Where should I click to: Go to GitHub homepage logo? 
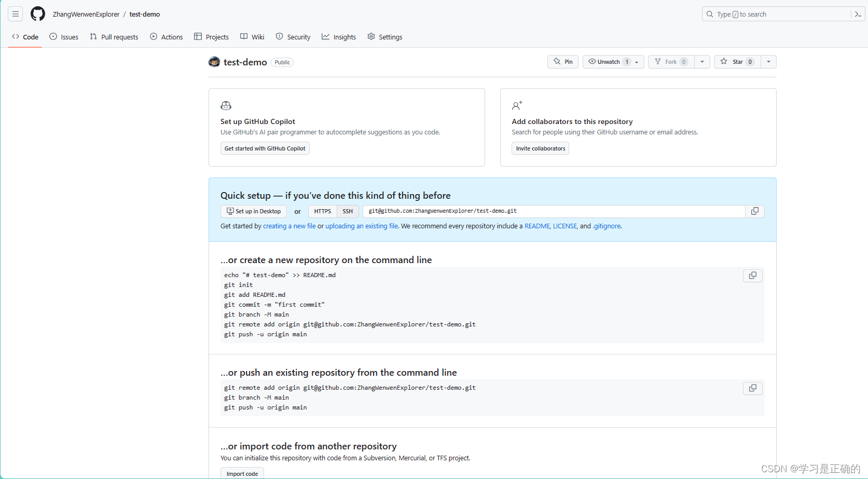[38, 14]
